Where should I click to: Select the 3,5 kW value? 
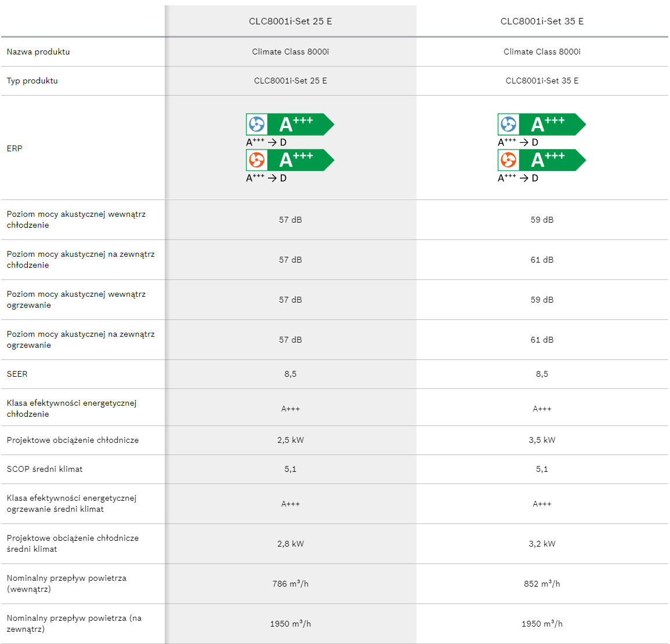point(542,440)
